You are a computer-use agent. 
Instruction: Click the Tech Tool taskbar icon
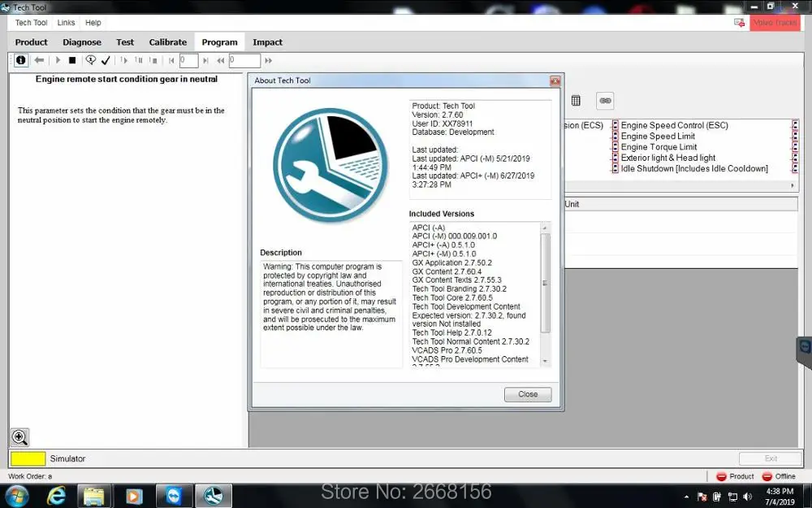(214, 496)
